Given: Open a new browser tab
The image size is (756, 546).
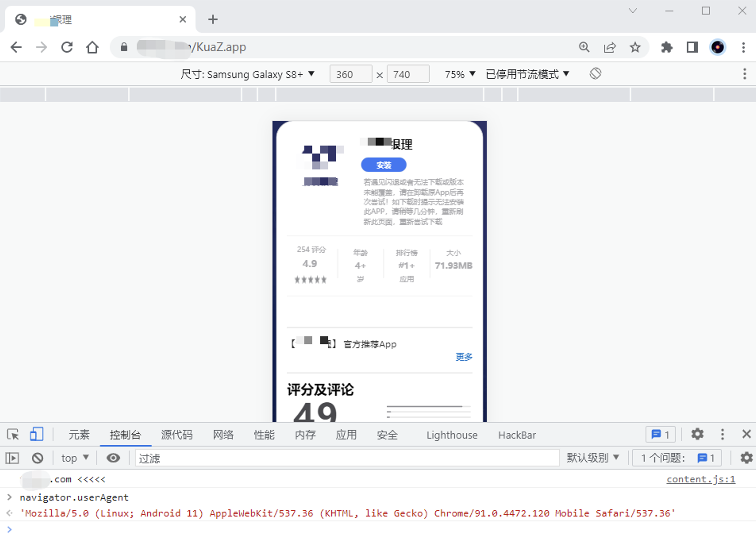Looking at the screenshot, I should click(x=213, y=19).
